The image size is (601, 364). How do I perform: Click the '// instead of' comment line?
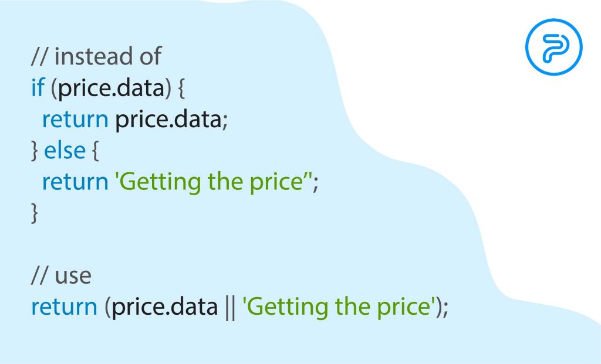[x=96, y=56]
